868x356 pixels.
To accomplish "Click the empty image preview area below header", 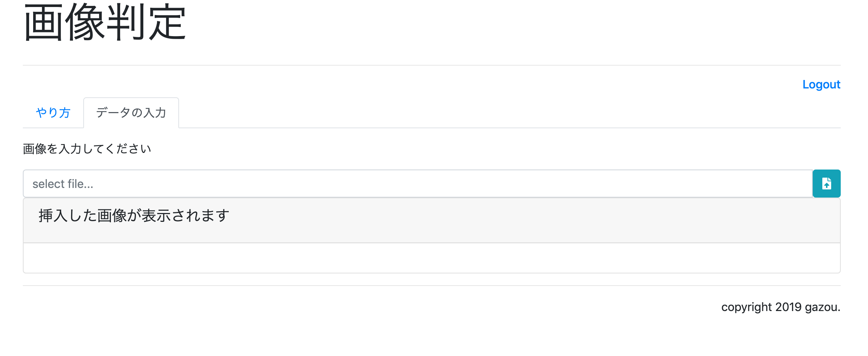I will tap(432, 258).
